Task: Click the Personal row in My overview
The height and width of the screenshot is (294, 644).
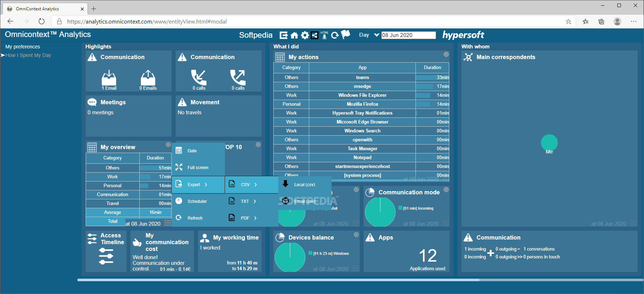Action: (129, 185)
